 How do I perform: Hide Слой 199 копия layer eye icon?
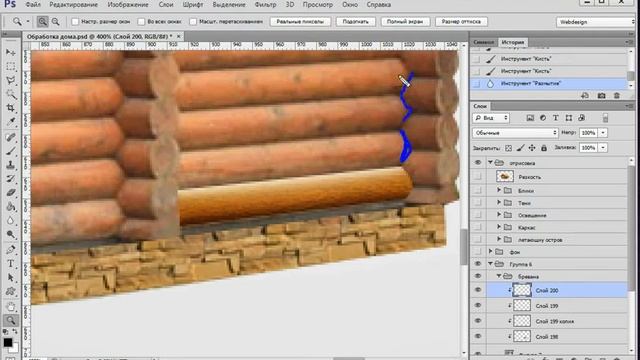coord(478,321)
